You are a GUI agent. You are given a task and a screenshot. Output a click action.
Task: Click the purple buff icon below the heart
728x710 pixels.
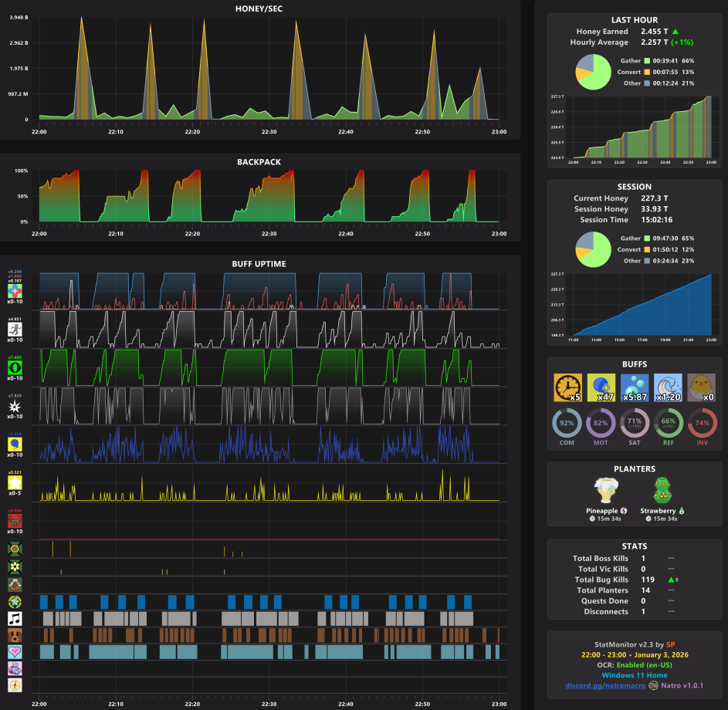tap(15, 668)
